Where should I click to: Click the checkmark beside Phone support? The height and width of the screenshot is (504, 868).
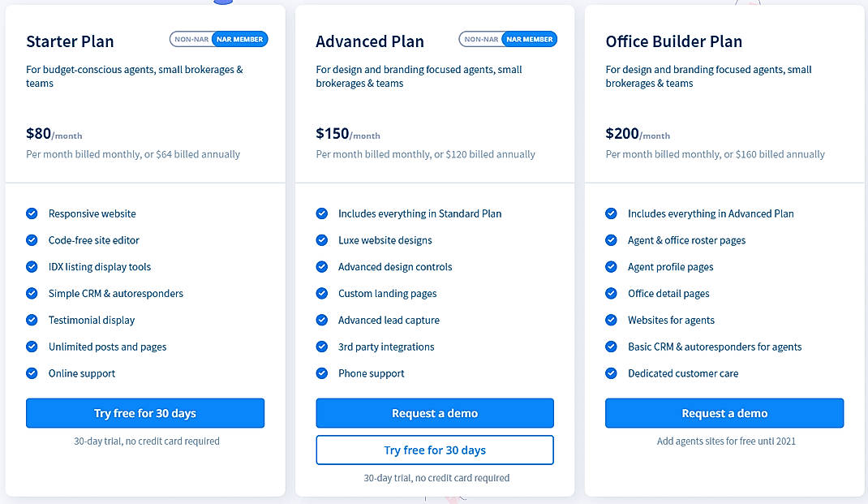pos(321,373)
